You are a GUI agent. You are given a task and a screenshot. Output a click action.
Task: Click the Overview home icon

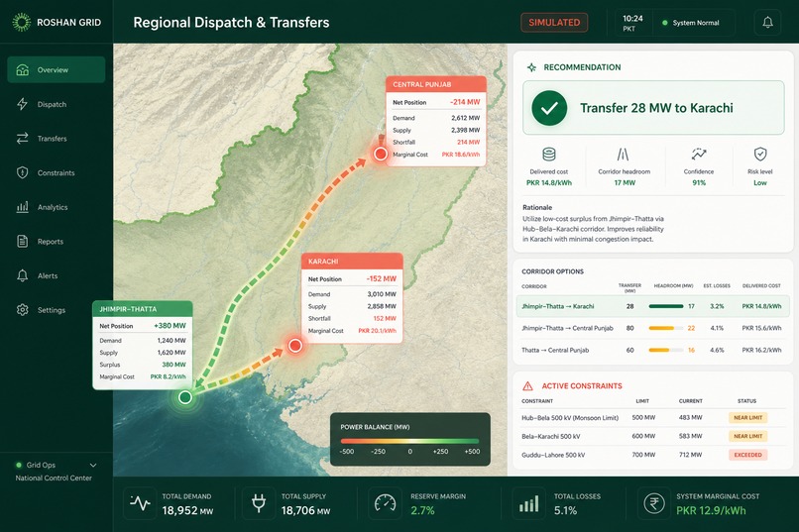23,69
